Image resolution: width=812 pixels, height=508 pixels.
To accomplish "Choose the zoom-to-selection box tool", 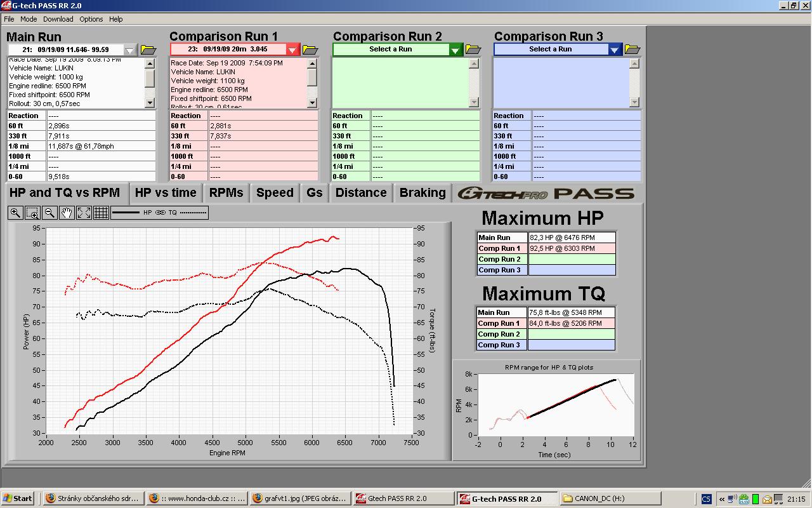I will pos(32,213).
